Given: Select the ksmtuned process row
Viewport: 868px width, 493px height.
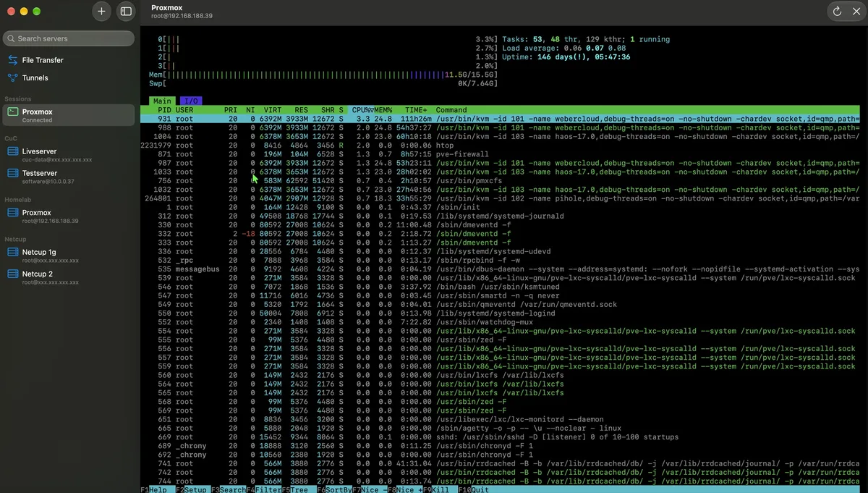Looking at the screenshot, I should 500,287.
